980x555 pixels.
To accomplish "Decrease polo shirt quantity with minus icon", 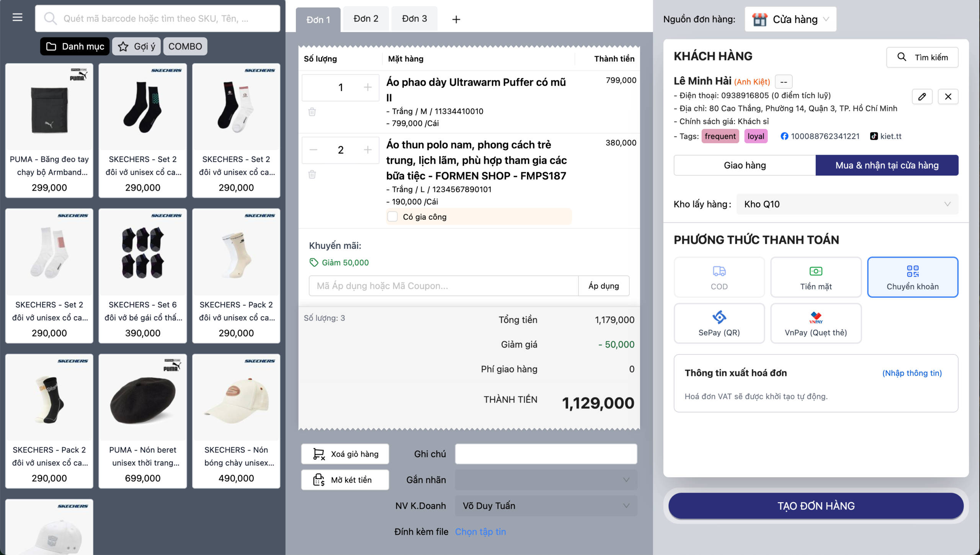I will pyautogui.click(x=314, y=150).
